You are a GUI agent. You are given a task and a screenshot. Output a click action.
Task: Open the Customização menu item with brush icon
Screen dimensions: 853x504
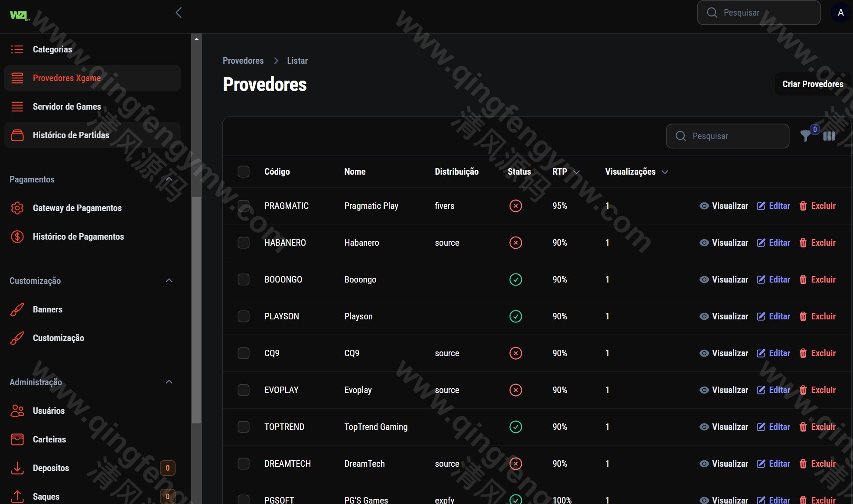pyautogui.click(x=92, y=338)
